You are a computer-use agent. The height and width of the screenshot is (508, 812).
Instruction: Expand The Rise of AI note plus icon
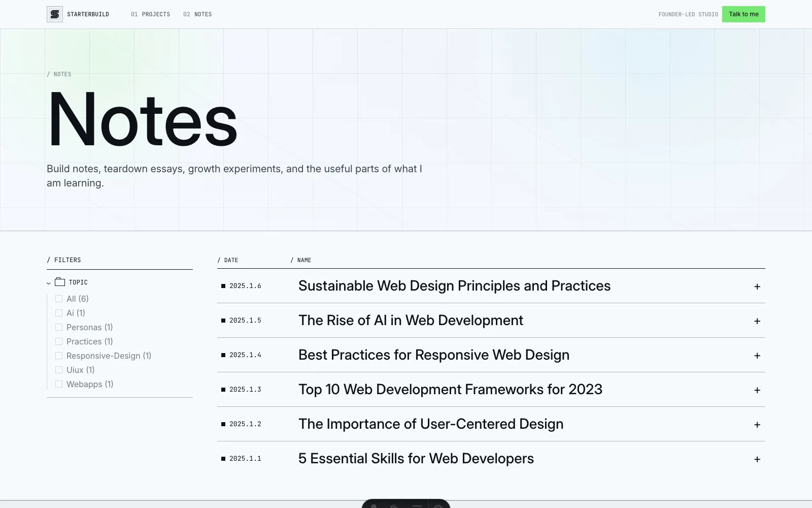point(757,321)
